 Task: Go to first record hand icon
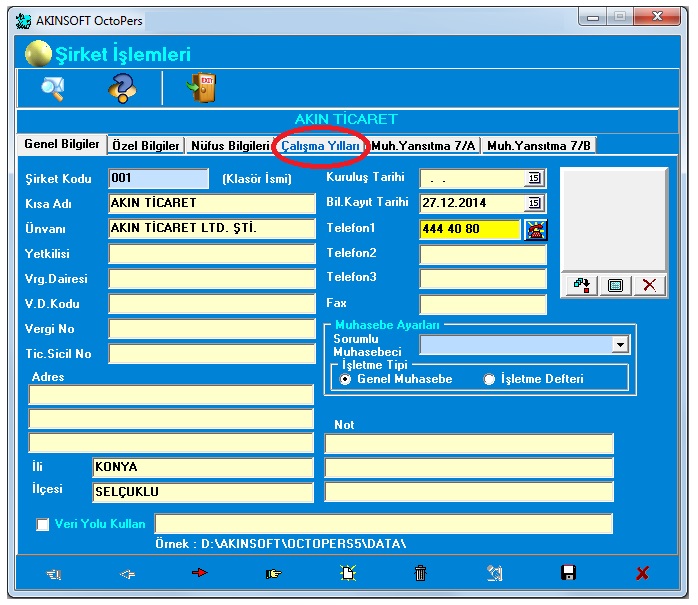[x=54, y=574]
